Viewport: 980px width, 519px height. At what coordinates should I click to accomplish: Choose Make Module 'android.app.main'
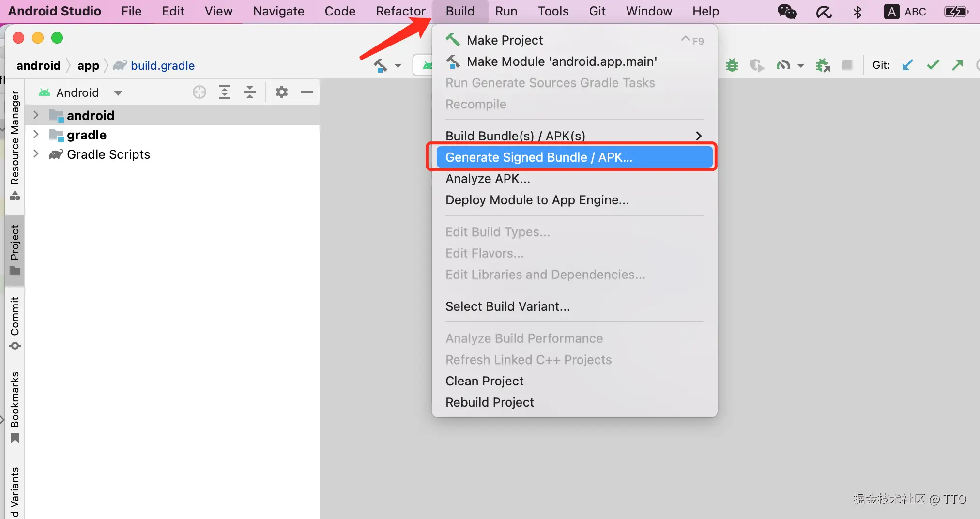574,61
